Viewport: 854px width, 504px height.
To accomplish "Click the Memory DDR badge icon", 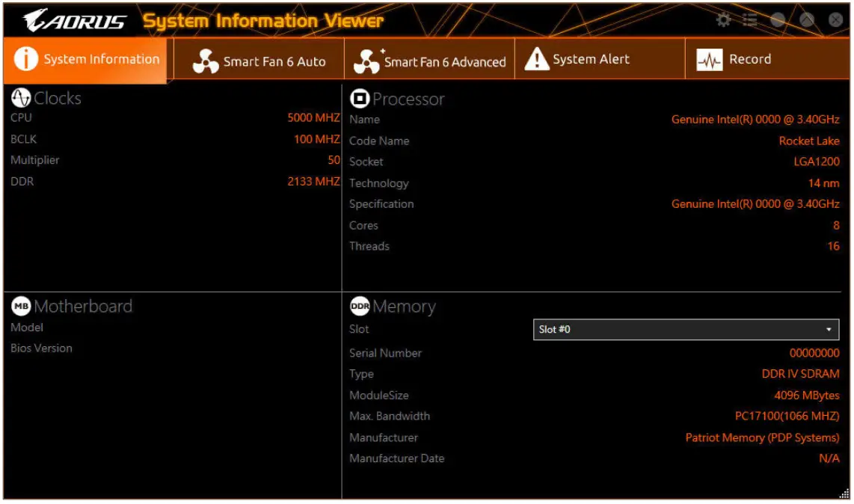I will point(360,307).
